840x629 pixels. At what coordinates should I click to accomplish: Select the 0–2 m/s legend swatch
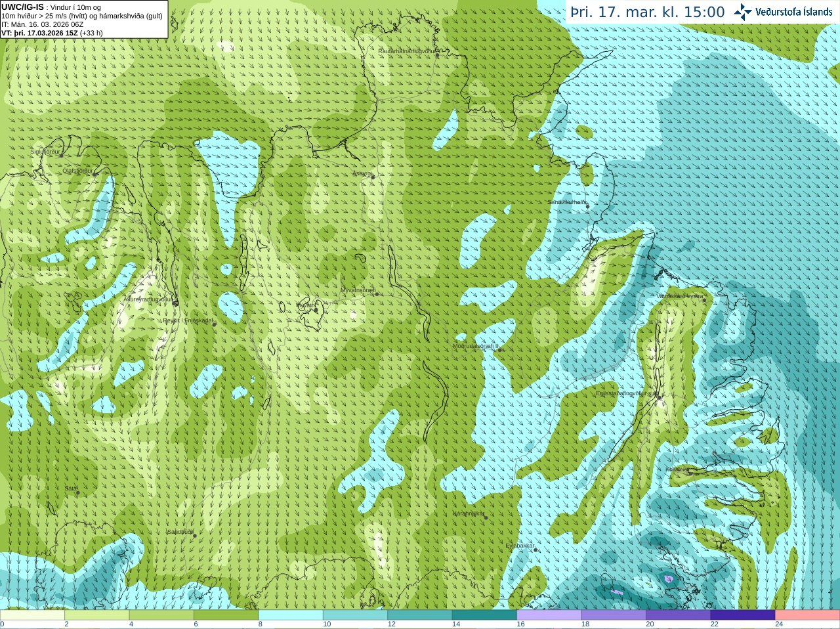(x=32, y=615)
